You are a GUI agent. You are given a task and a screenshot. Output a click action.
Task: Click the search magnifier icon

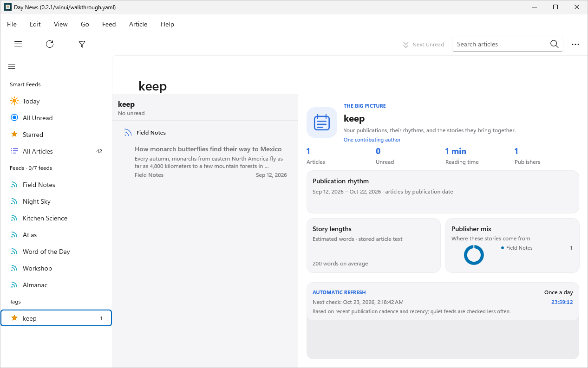pyautogui.click(x=554, y=44)
